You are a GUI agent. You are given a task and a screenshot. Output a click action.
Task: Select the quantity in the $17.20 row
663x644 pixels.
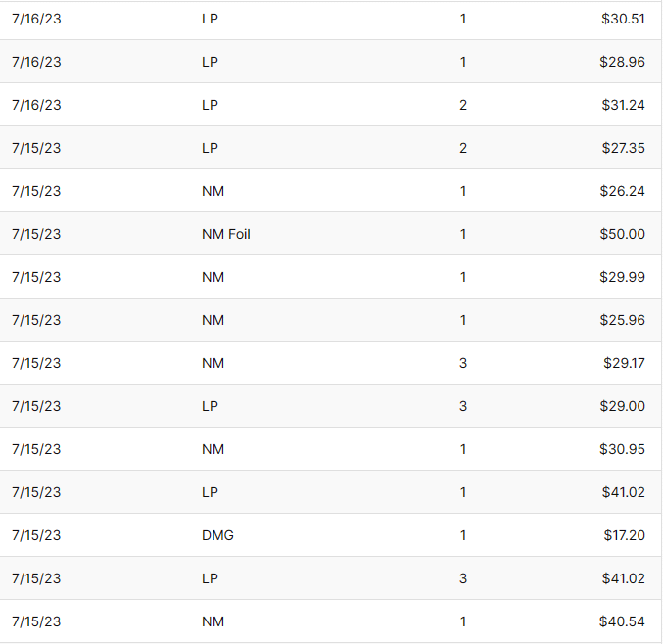point(463,535)
